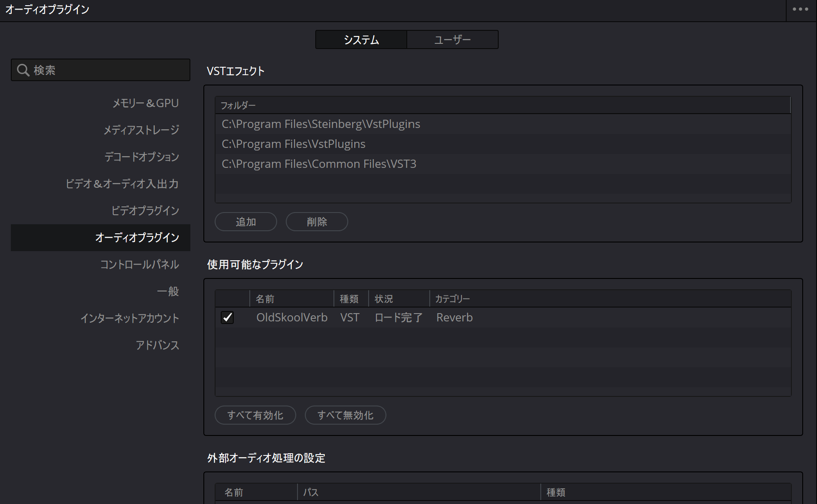The image size is (817, 504).
Task: Click 名前 column header in 外部オーディオ処理
Action: [x=256, y=492]
